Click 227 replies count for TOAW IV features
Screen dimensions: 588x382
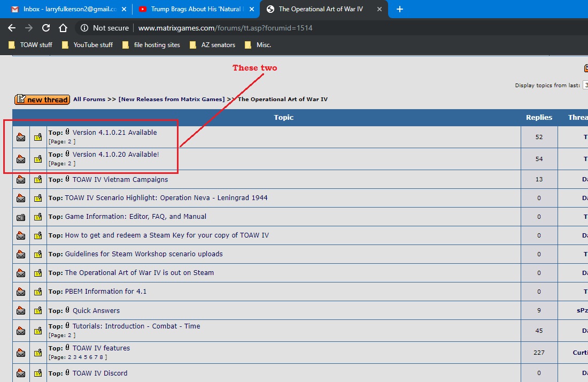[x=539, y=353]
